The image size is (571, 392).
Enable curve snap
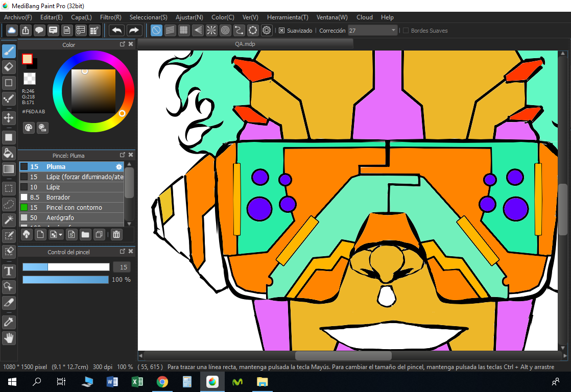point(239,30)
